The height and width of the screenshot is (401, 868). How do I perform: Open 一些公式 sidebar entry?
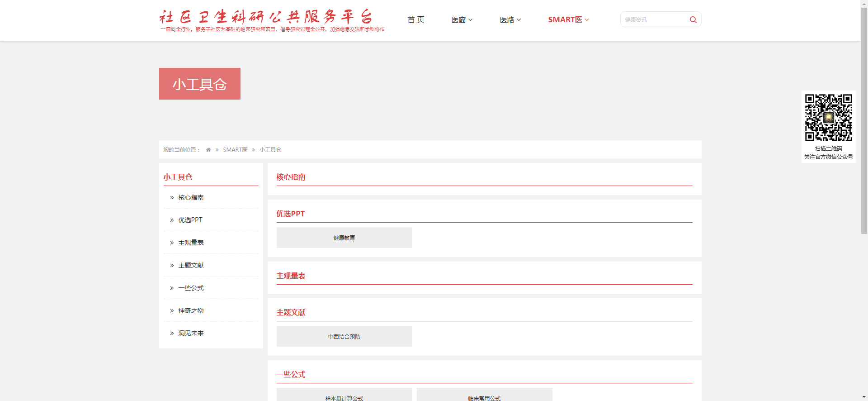coord(191,288)
